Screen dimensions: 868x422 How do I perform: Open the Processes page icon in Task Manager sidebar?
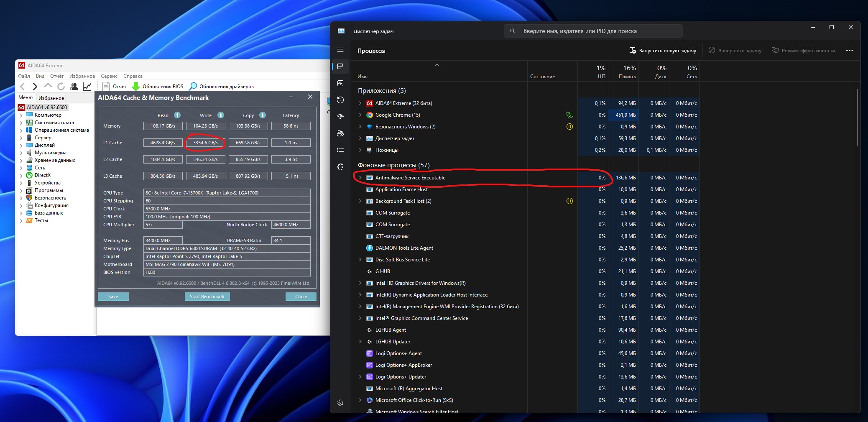(x=340, y=66)
